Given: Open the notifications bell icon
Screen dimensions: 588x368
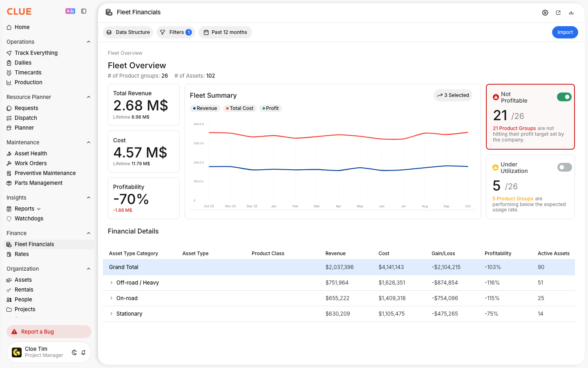Looking at the screenshot, I should tap(83, 352).
